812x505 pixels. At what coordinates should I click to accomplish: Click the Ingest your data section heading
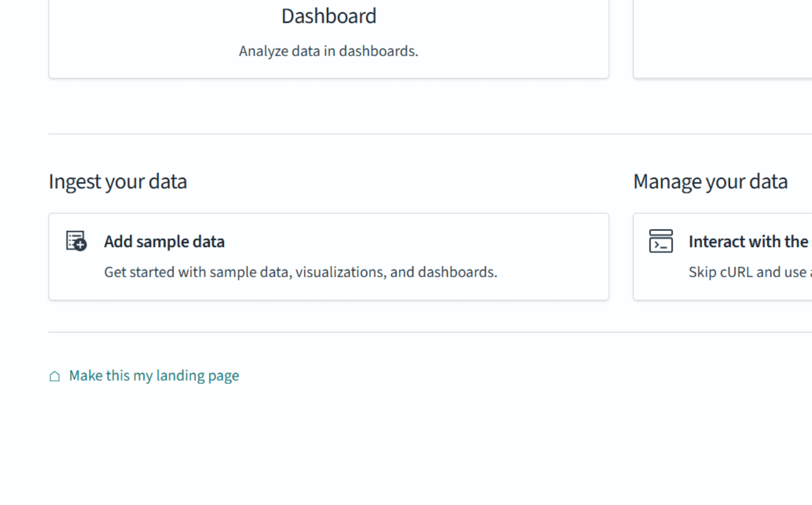pyautogui.click(x=118, y=181)
